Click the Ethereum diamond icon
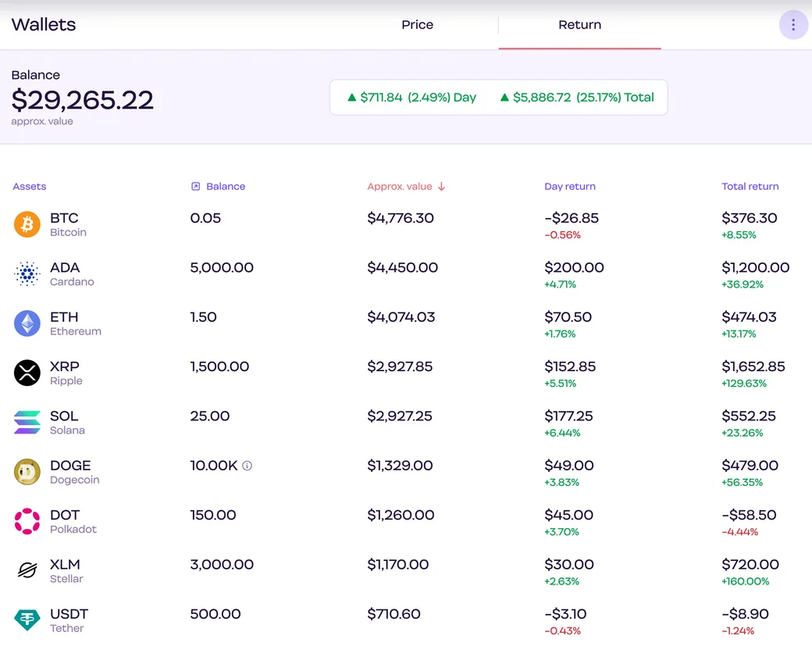812x650 pixels. click(x=27, y=323)
